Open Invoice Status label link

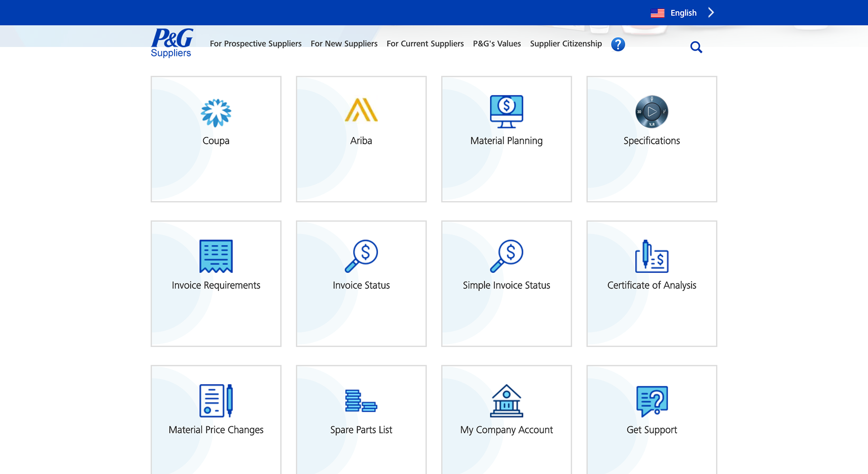(x=361, y=285)
